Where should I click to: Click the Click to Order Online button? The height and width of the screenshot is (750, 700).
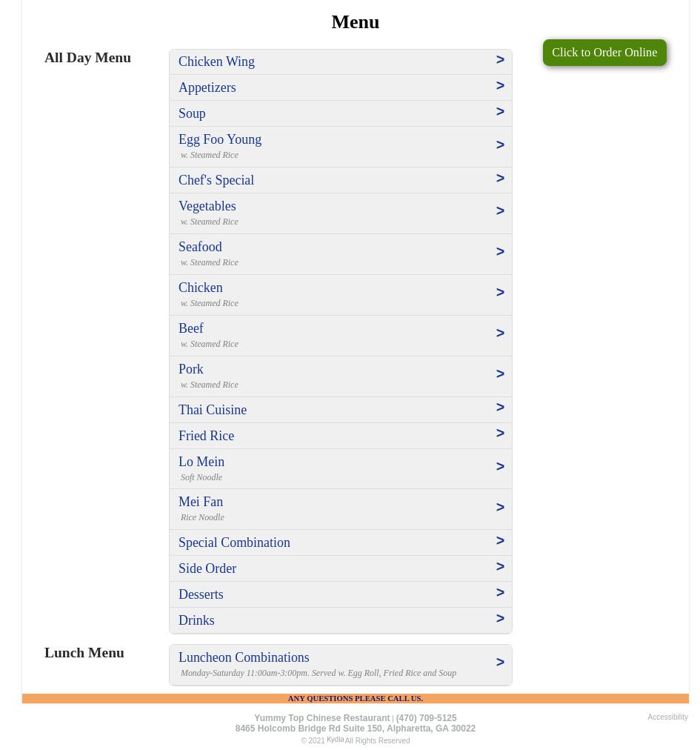pos(604,53)
